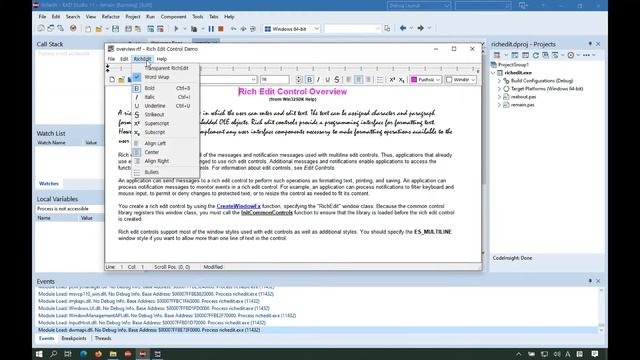Open the Windows 64-bit platform dropdown
The width and height of the screenshot is (640, 360).
tap(317, 29)
